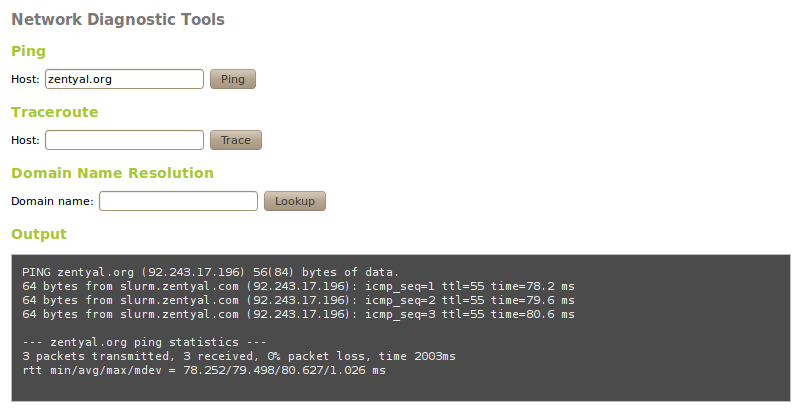Image resolution: width=801 pixels, height=412 pixels.
Task: Click the rtt min/avg/max/mdev line
Action: click(203, 370)
